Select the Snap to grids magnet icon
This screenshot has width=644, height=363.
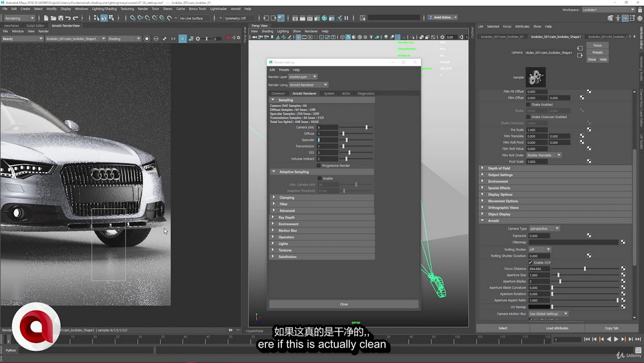click(x=132, y=18)
